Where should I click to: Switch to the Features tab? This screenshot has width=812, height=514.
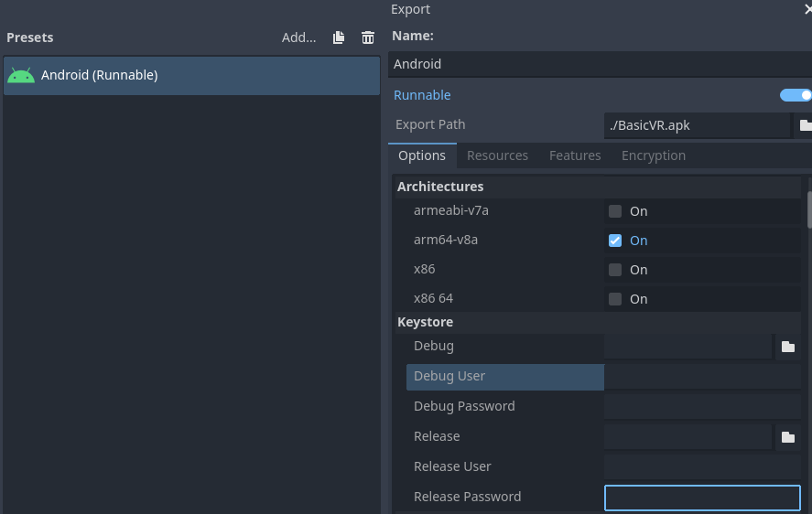575,155
